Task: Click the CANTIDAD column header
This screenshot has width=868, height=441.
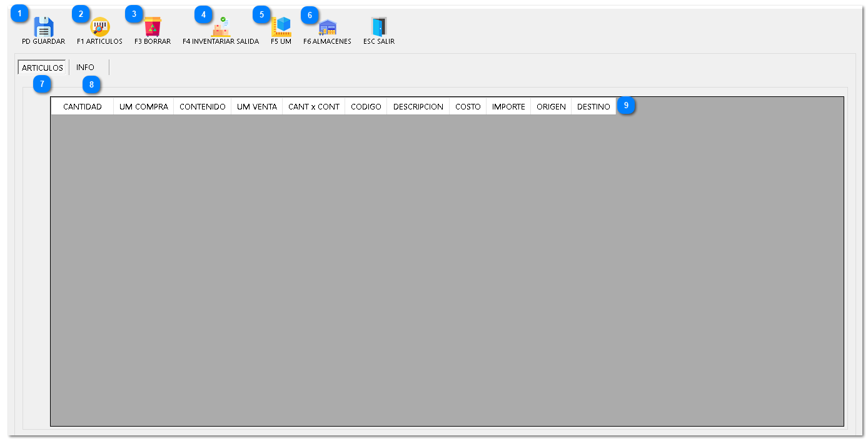Action: click(x=82, y=107)
